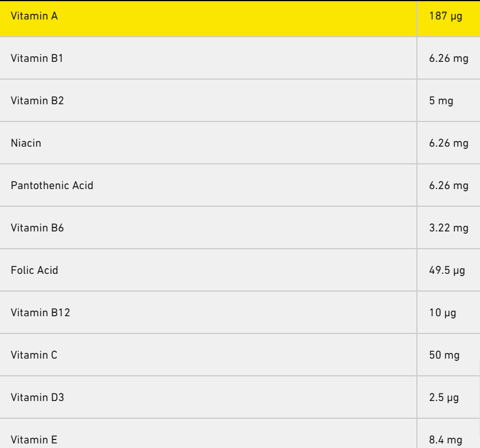Select the 49.5 µg value cell
Screen dimensions: 480x448
tap(444, 270)
